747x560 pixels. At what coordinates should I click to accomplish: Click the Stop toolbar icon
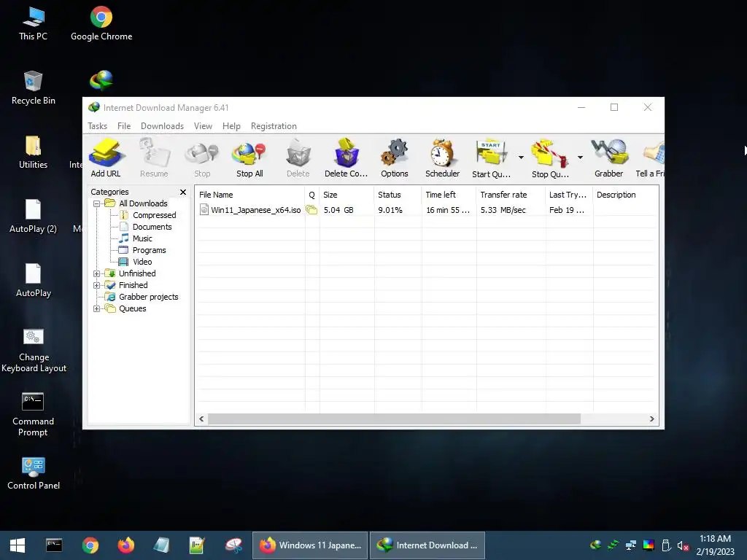(202, 157)
